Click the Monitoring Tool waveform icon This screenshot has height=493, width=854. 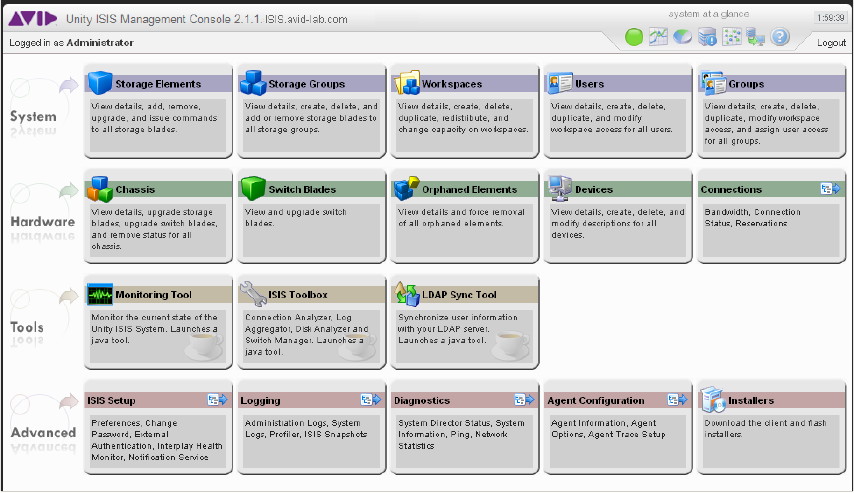point(100,294)
